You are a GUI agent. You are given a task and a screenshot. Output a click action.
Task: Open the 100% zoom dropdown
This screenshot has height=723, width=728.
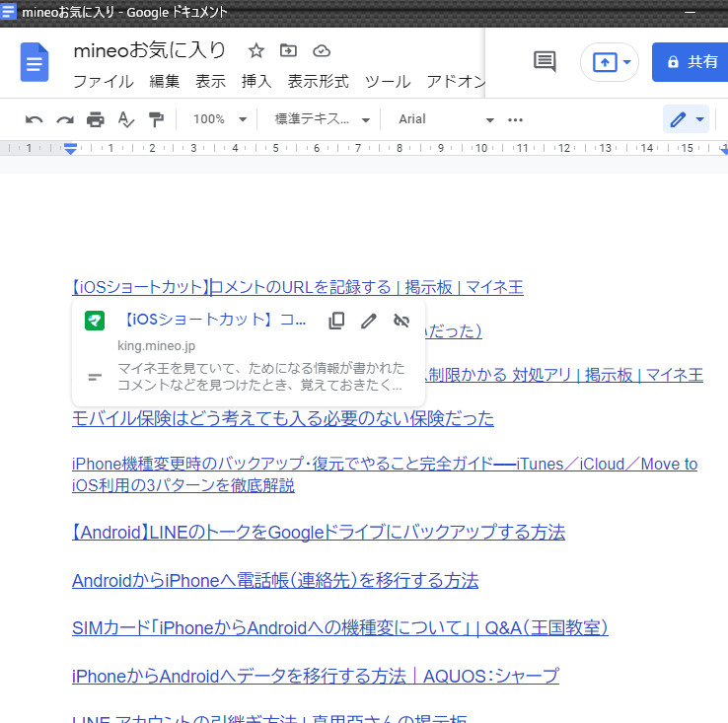(x=220, y=119)
